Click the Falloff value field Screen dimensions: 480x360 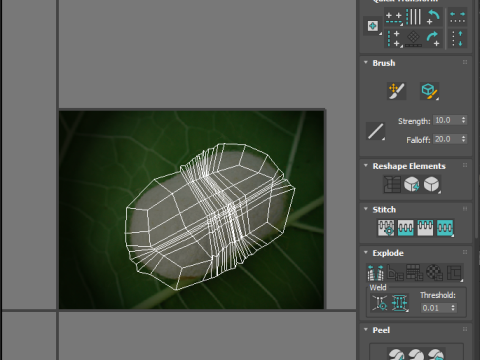(x=446, y=139)
